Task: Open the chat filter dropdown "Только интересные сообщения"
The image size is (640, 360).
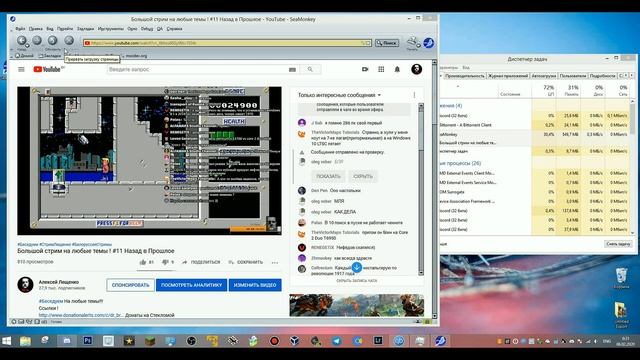Action: [339, 95]
